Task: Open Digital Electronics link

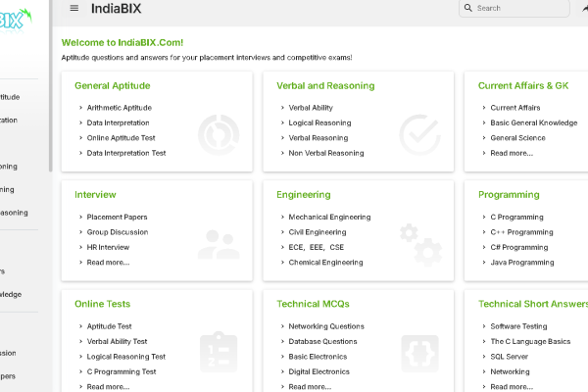Action: click(318, 371)
